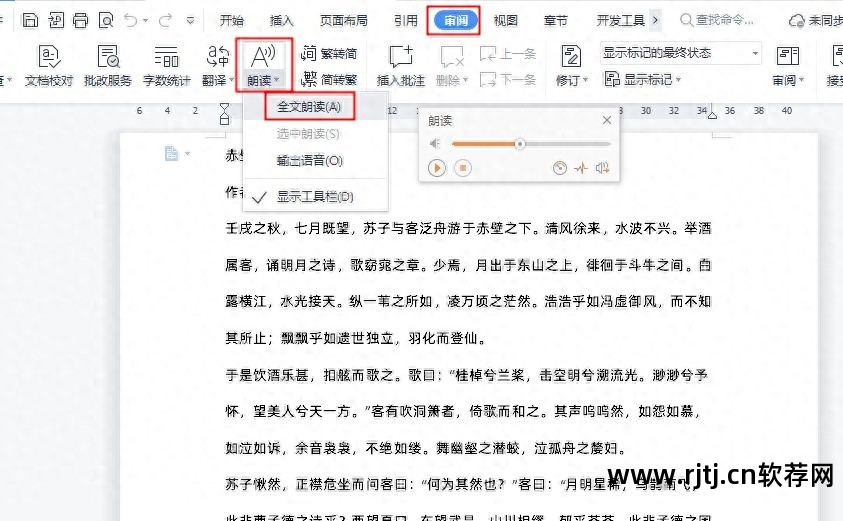Click the 查找命令 search field
843x521 pixels.
pos(717,20)
